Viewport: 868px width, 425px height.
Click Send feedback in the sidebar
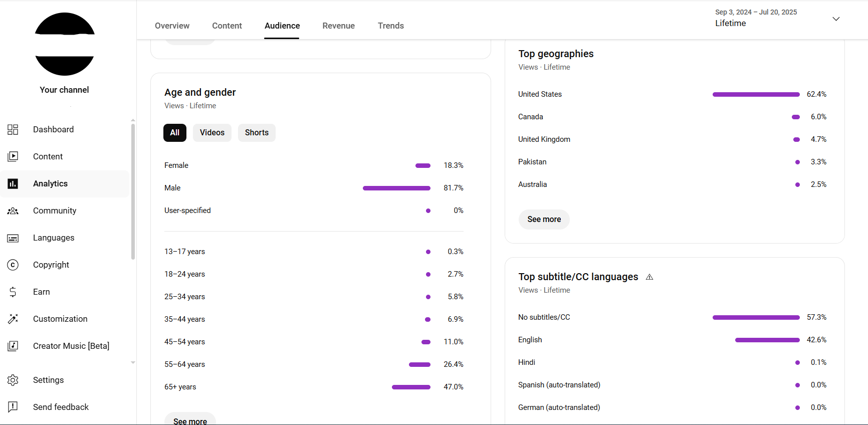61,407
